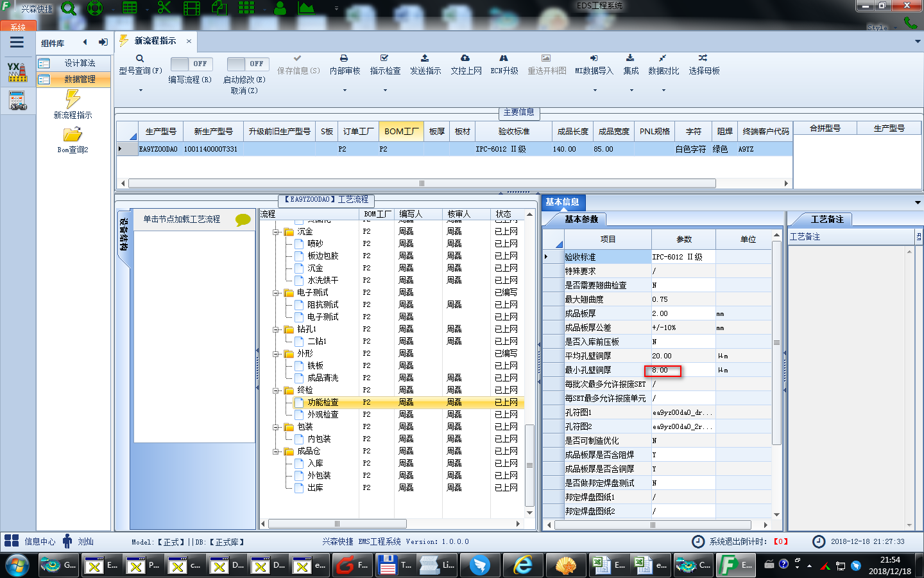The height and width of the screenshot is (578, 924).
Task: Click 内部审核 printer tool
Action: pos(345,65)
